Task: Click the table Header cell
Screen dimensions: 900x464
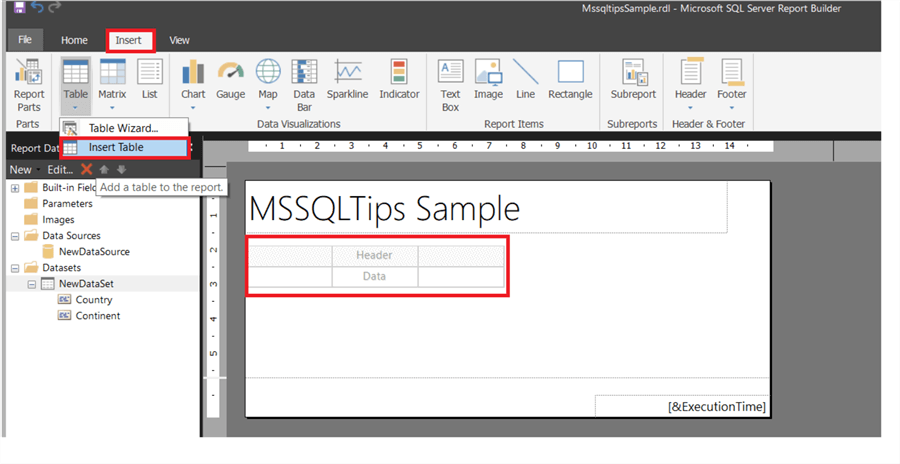Action: (375, 256)
